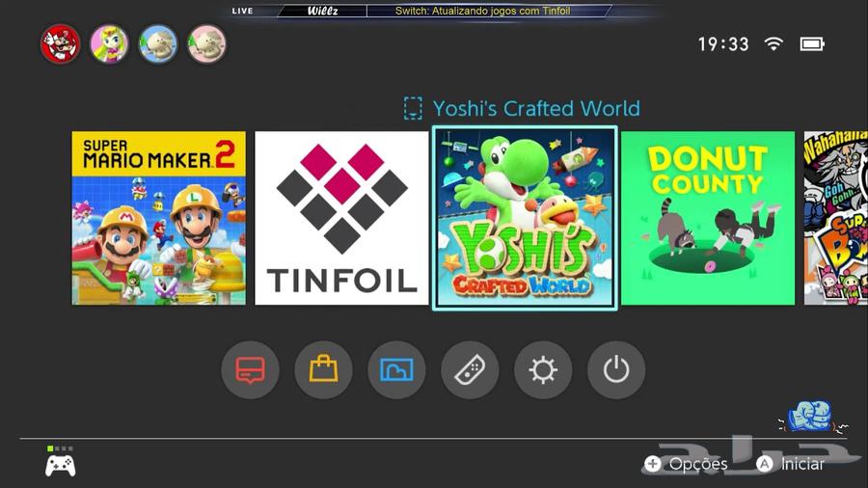This screenshot has width=868, height=488.
Task: Select the blonde character profile avatar
Action: pyautogui.click(x=109, y=43)
